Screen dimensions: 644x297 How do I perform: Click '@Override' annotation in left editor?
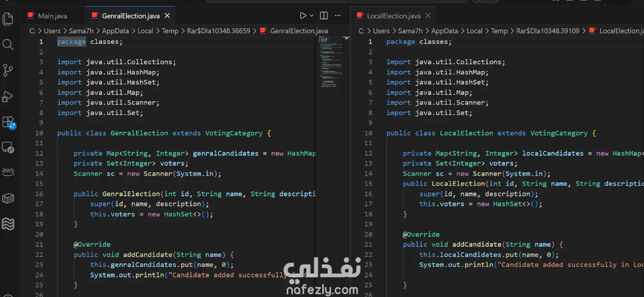coord(92,244)
